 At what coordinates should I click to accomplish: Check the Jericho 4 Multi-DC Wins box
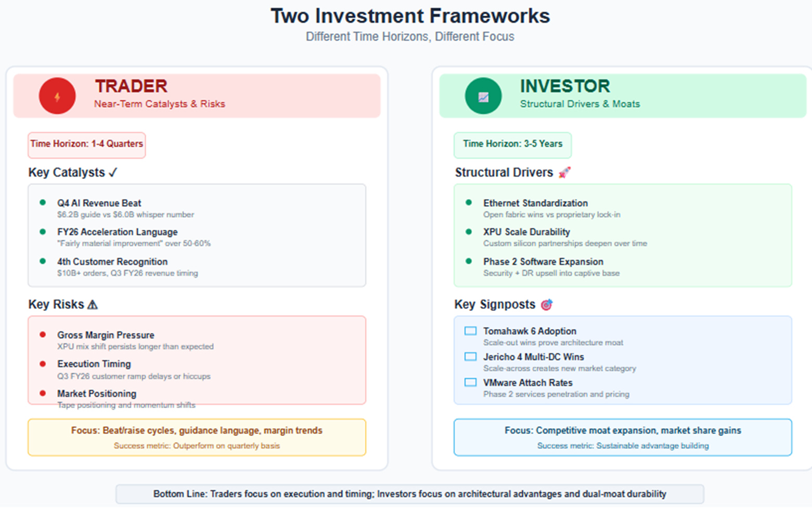pyautogui.click(x=470, y=357)
